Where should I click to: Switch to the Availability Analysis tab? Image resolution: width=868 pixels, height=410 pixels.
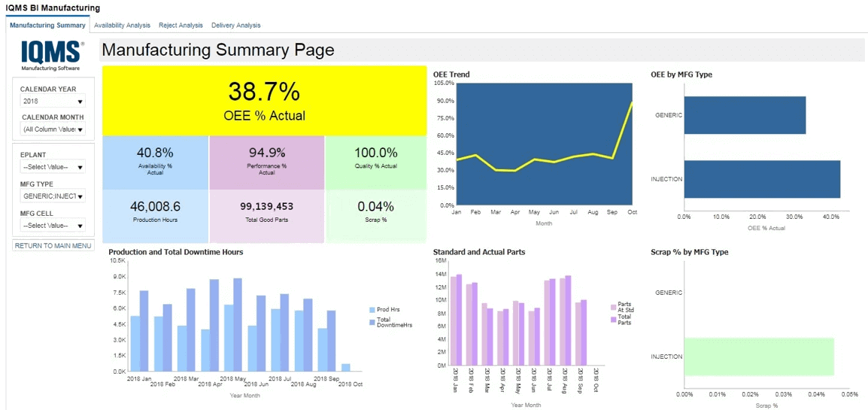(x=122, y=26)
